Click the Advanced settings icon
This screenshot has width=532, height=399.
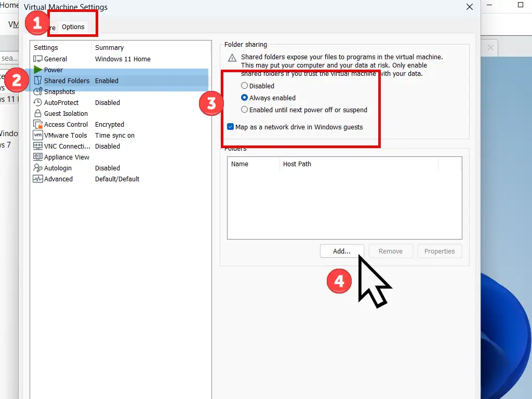37,179
